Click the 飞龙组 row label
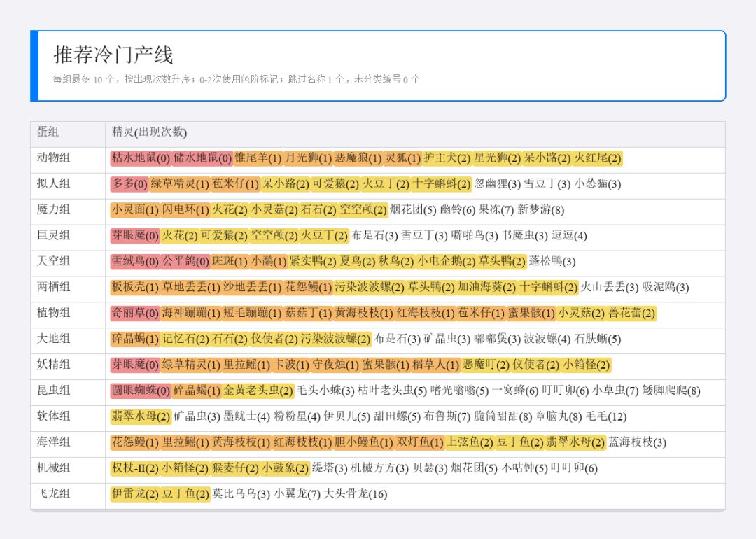 coord(53,494)
